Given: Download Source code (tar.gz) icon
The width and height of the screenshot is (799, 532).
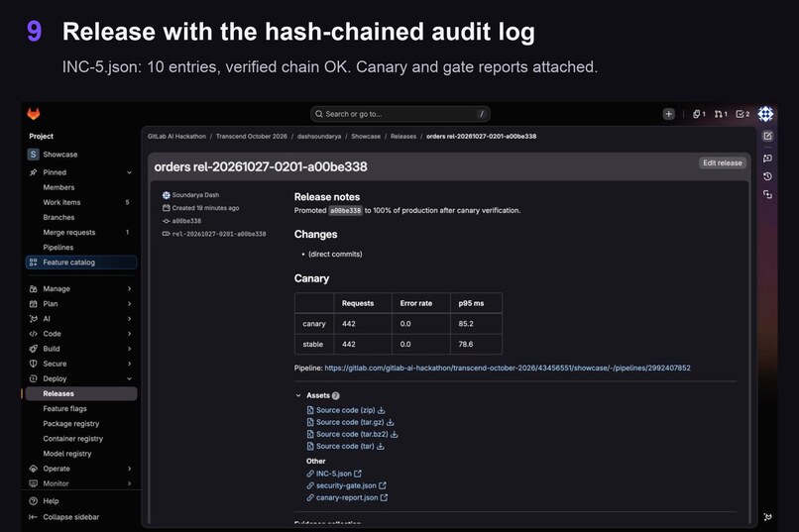Looking at the screenshot, I should (x=391, y=423).
